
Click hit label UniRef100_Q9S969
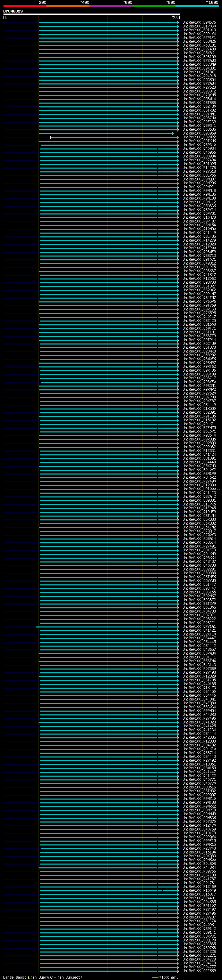coord(199,133)
